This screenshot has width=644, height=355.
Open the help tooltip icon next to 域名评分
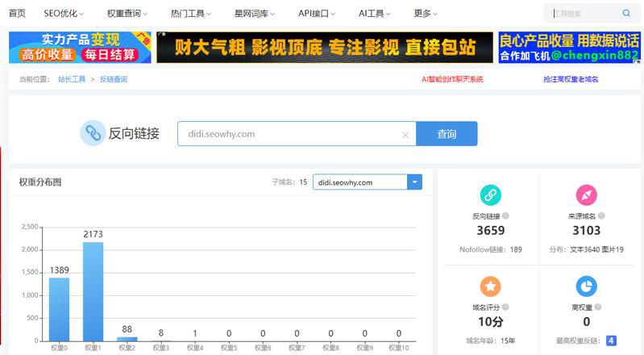tap(505, 307)
